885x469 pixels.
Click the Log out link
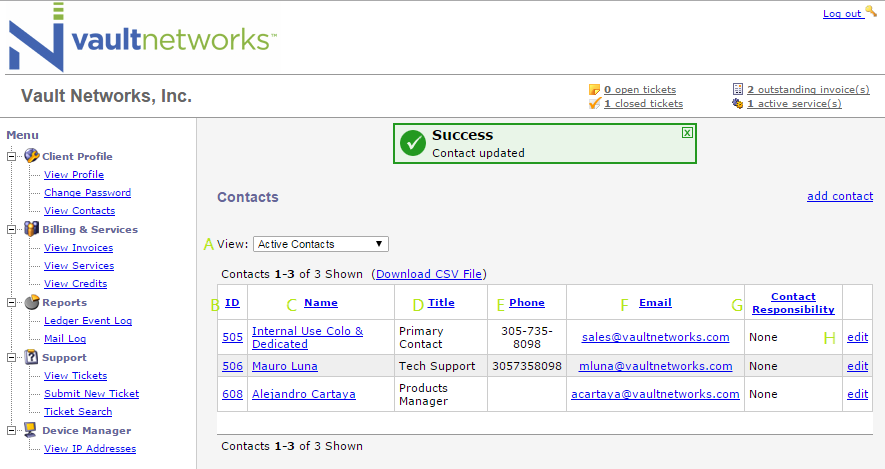(x=842, y=14)
